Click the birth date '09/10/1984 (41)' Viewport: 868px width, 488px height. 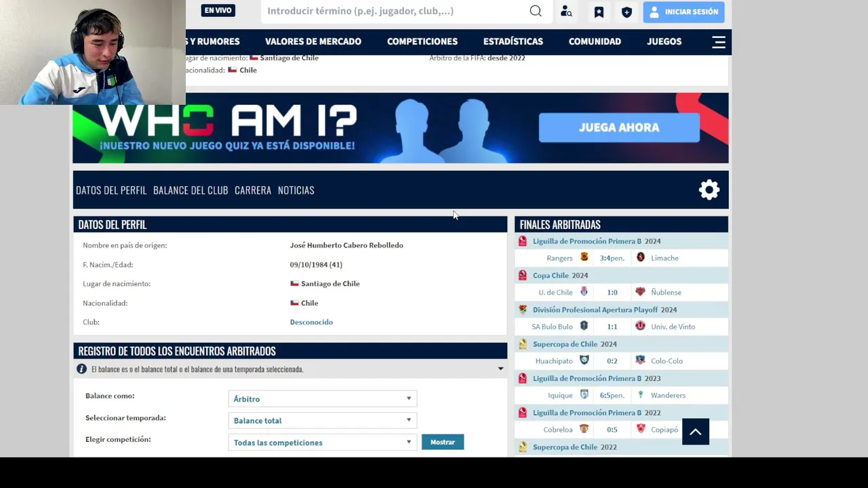coord(316,264)
